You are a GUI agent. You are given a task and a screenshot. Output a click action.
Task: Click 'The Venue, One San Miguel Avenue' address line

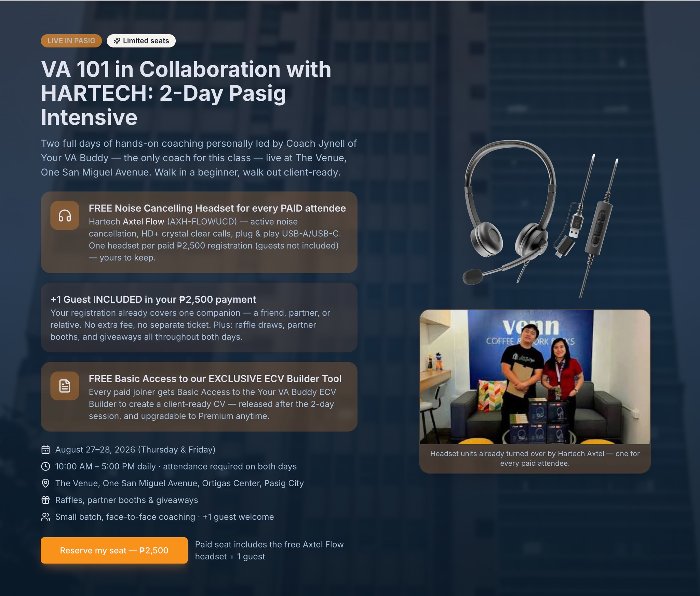coord(179,483)
